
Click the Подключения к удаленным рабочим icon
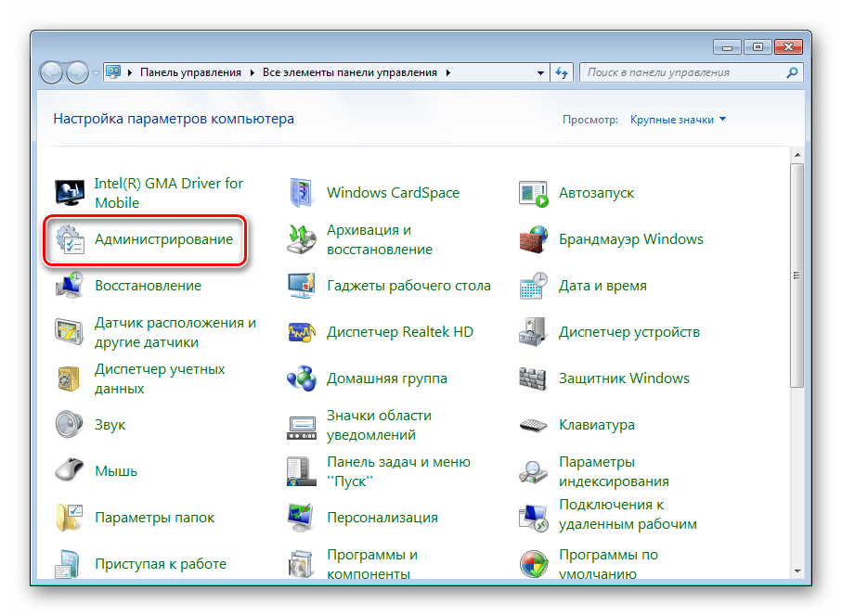[x=533, y=519]
